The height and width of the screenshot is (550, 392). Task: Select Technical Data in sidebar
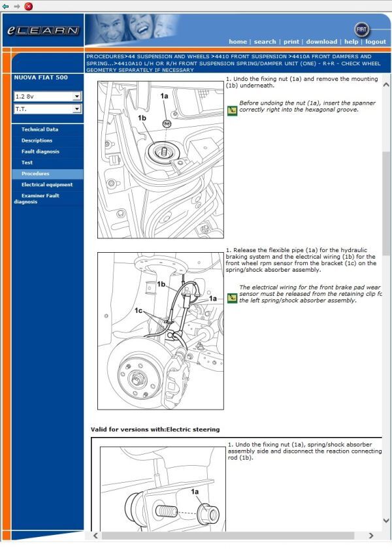(40, 129)
